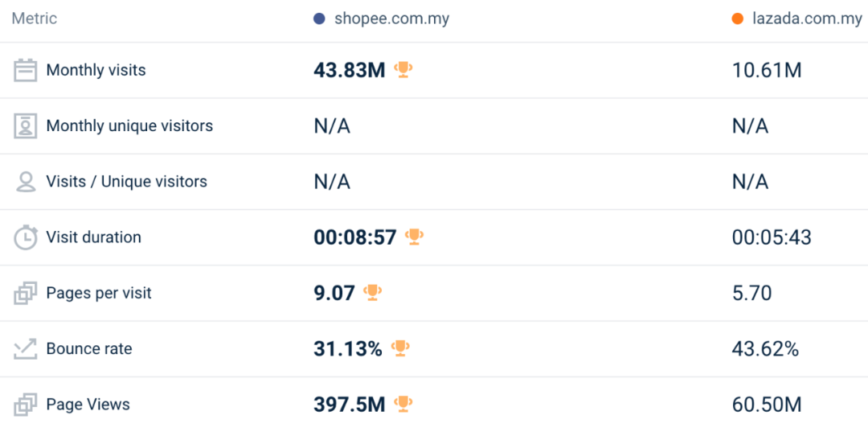This screenshot has height=428, width=868.
Task: Click the trophy icon beside 397.5M
Action: pos(403,403)
